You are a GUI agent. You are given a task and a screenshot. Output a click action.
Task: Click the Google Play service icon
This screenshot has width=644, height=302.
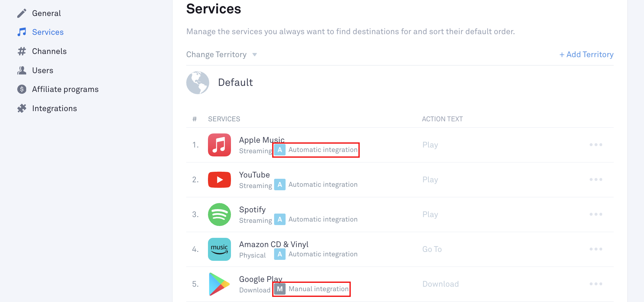click(219, 284)
